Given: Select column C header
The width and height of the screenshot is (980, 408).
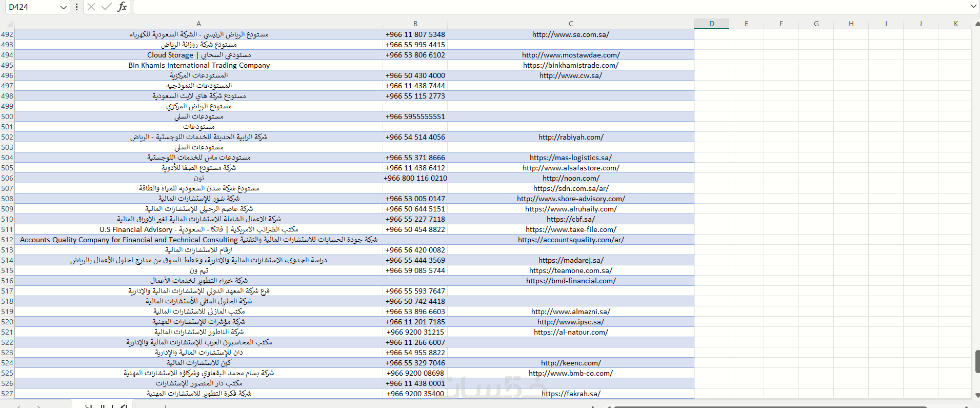Looking at the screenshot, I should [x=571, y=24].
